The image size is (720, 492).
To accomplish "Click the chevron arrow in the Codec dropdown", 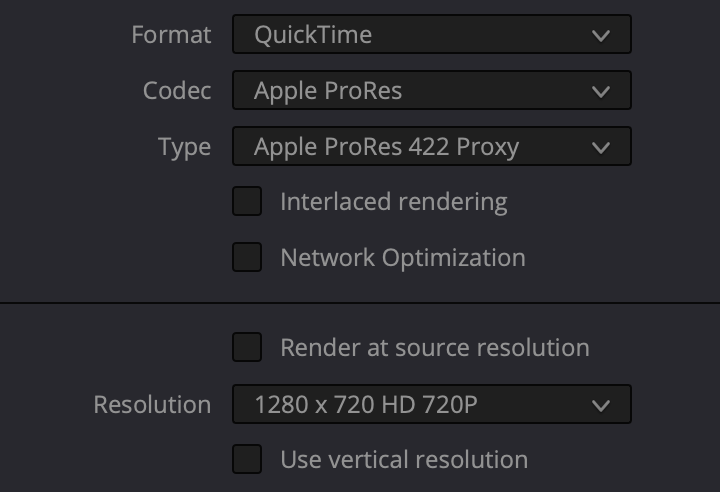I will 601,91.
